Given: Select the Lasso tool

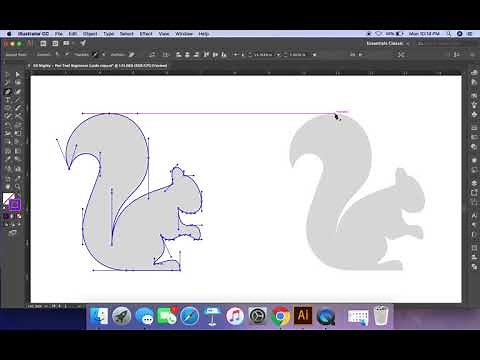Looking at the screenshot, I should (18, 83).
